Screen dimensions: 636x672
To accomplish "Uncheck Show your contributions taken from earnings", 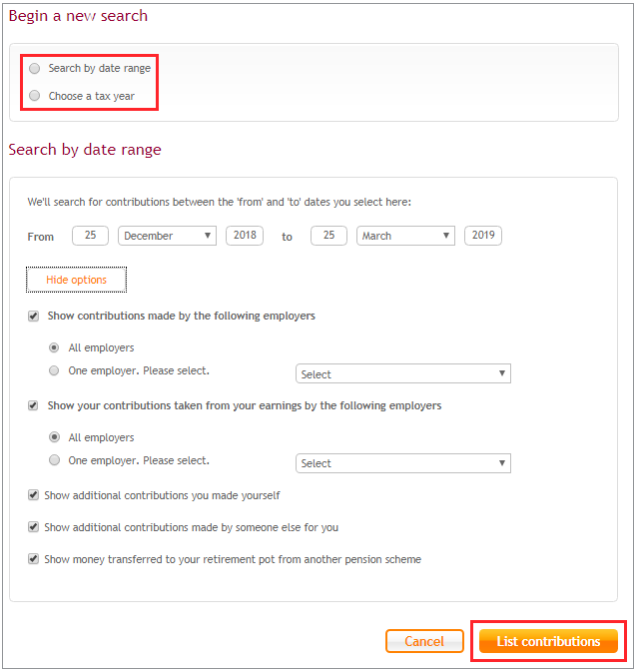I will pos(33,405).
